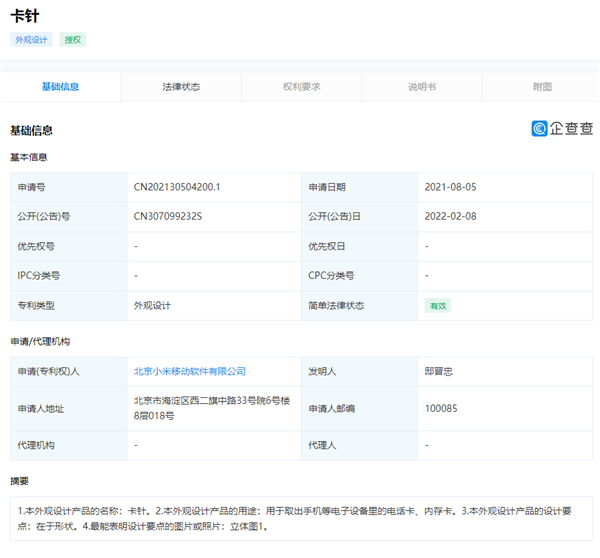The image size is (600, 558).
Task: Click the 外观设计 tag badge
Action: click(32, 40)
